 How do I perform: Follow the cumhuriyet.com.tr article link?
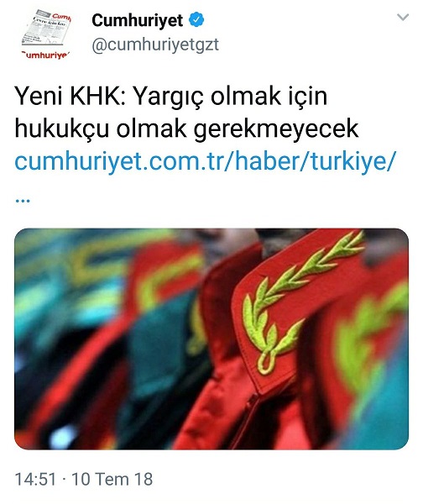click(204, 161)
